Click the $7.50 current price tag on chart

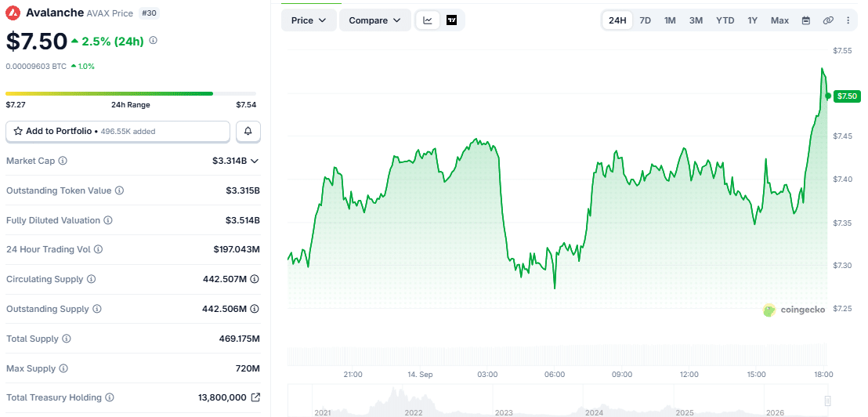(847, 96)
